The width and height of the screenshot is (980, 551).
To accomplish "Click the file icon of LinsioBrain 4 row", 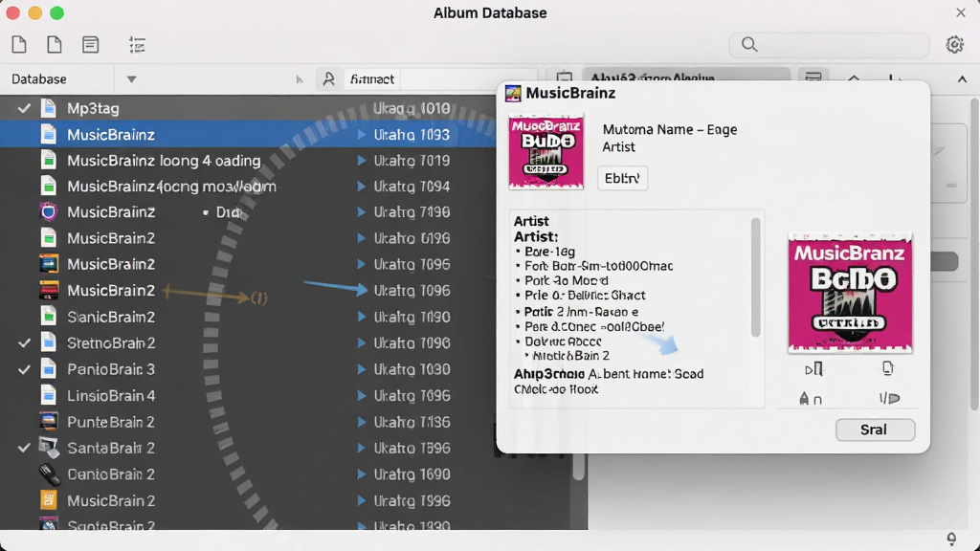I will tap(48, 395).
